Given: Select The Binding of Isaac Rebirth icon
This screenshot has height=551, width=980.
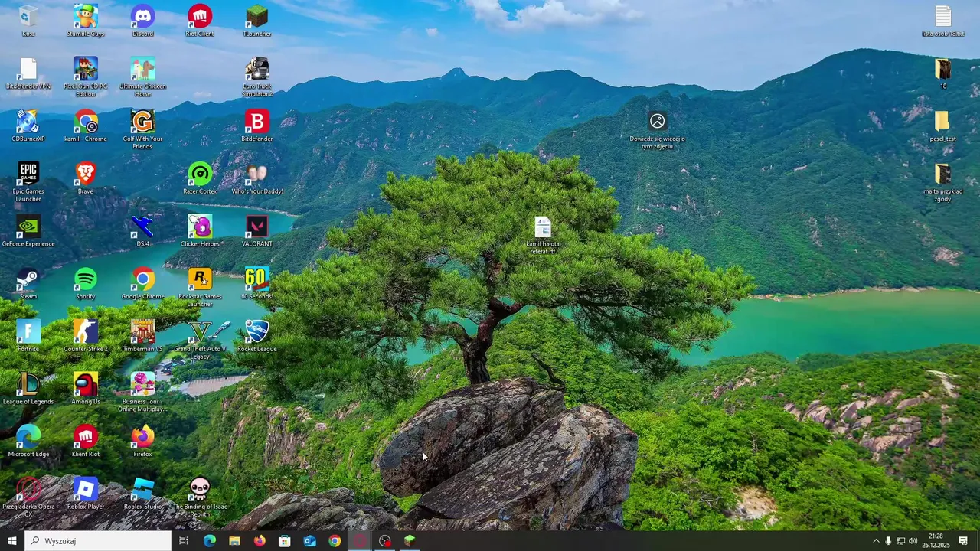Looking at the screenshot, I should coord(200,497).
